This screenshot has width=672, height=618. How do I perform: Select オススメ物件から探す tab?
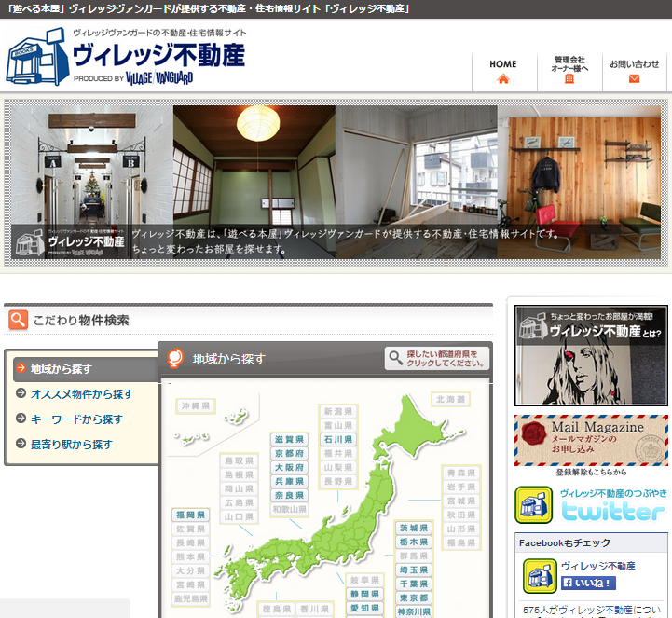tap(81, 394)
